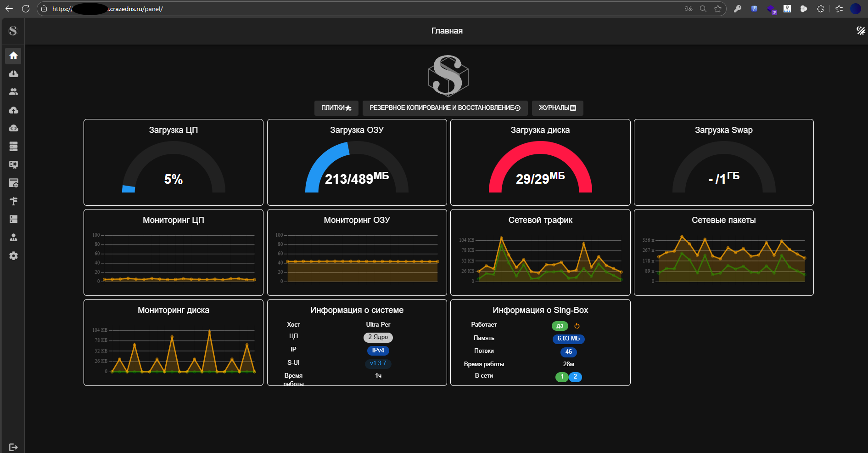The image size is (868, 453).
Task: Click the v1.3.7 S-UI version badge
Action: 378,363
